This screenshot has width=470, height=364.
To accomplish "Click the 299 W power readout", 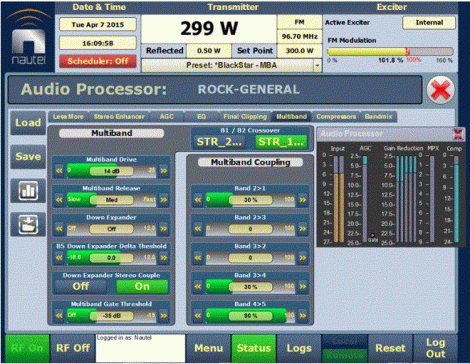I will [x=209, y=28].
